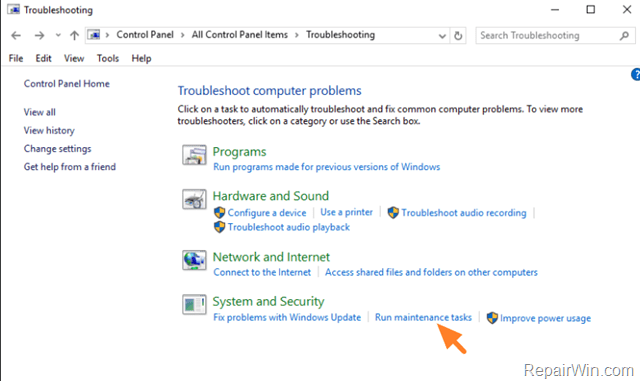Open System and Security category heading
Viewport: 640px width, 381px height.
(x=268, y=301)
